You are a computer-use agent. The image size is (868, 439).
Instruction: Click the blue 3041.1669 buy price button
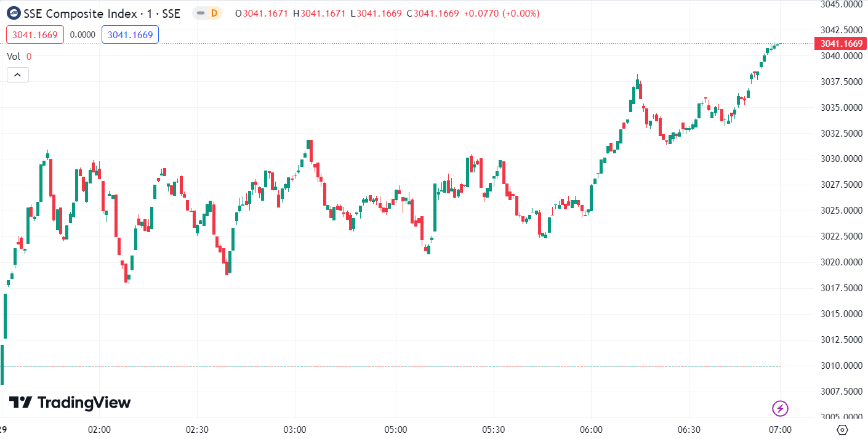pyautogui.click(x=130, y=34)
